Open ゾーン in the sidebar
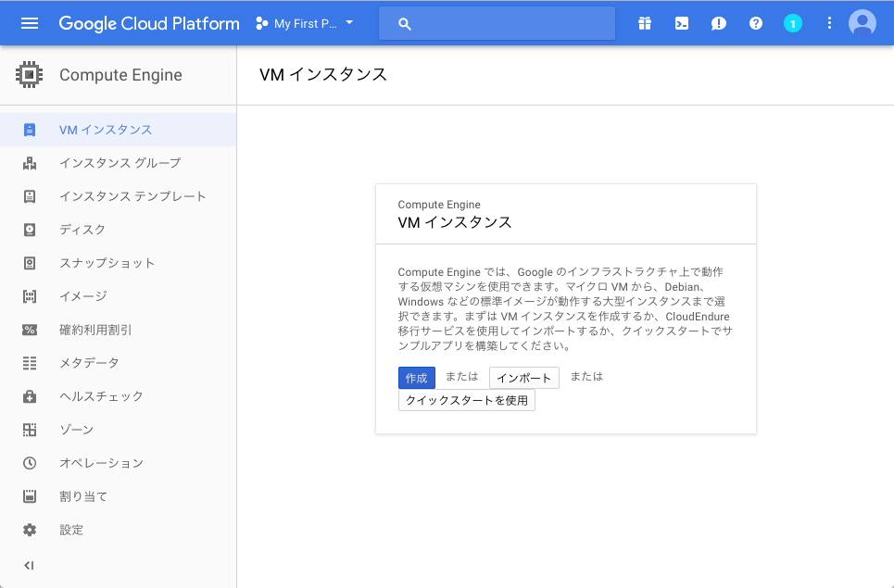 pyautogui.click(x=118, y=430)
